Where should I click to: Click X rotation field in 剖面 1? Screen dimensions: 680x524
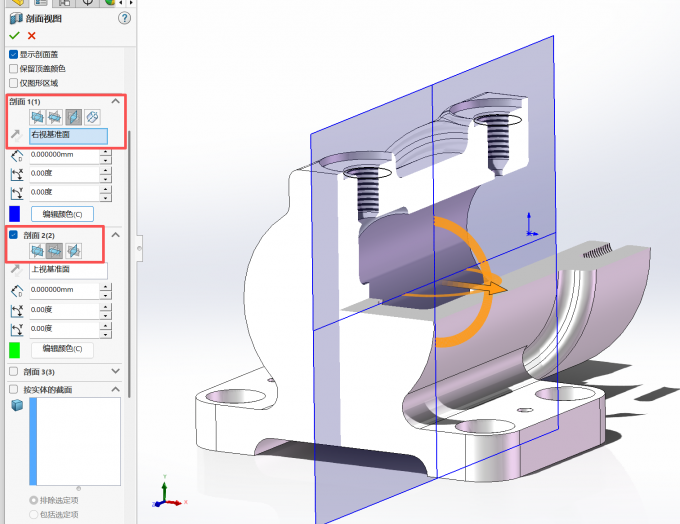click(x=65, y=174)
